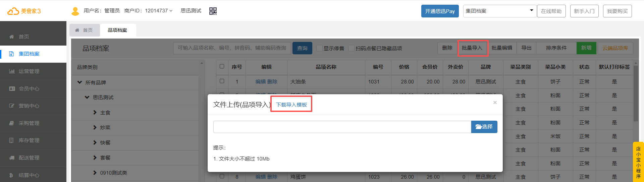The height and width of the screenshot is (182, 644).
Task: Click the user avatar icon
Action: pyautogui.click(x=75, y=11)
